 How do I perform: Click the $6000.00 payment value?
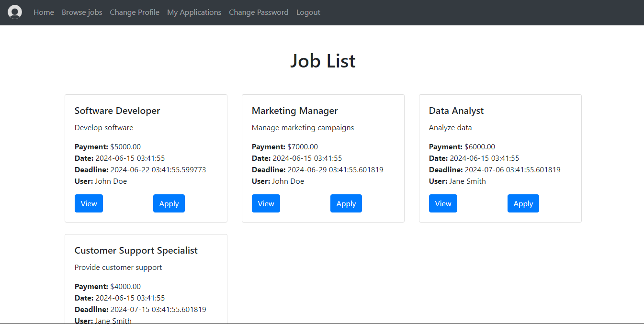(x=480, y=147)
